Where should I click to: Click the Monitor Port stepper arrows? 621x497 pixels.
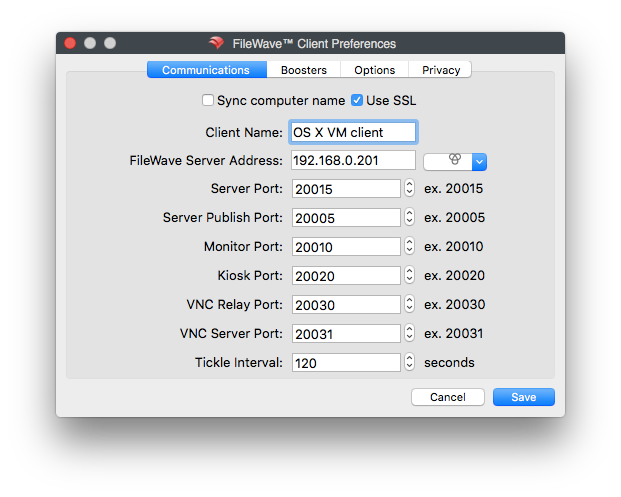tap(410, 246)
